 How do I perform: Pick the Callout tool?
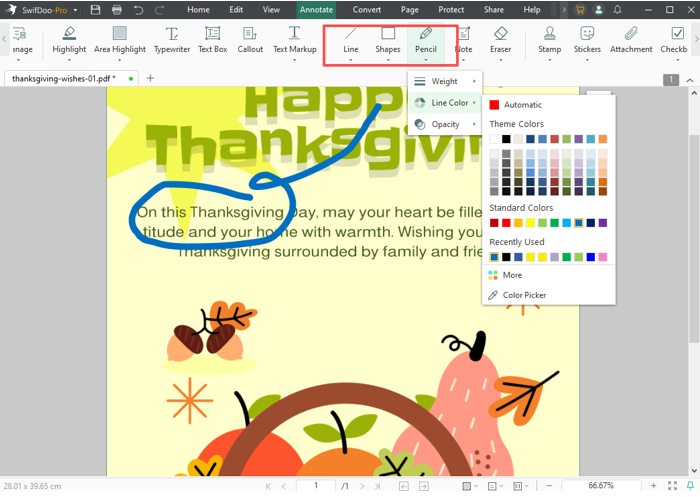250,40
